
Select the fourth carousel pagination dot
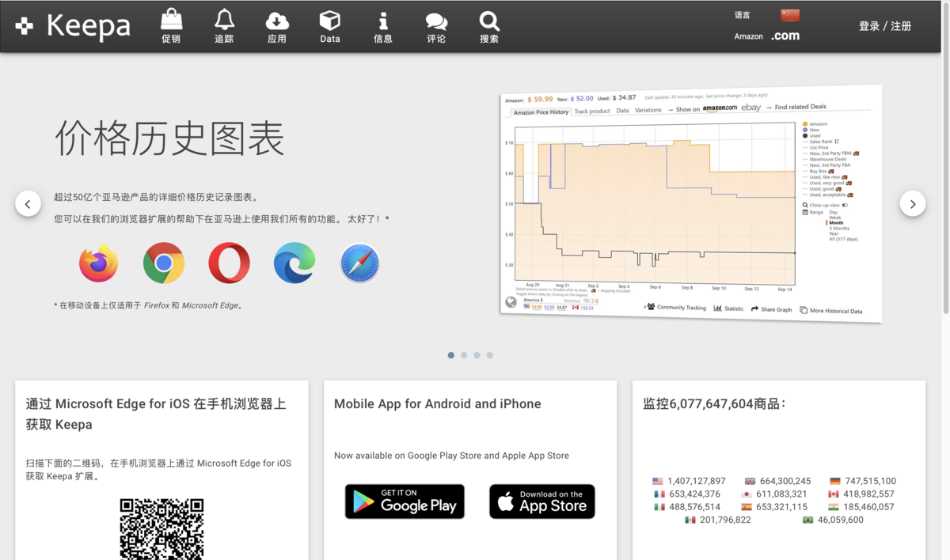pos(490,355)
